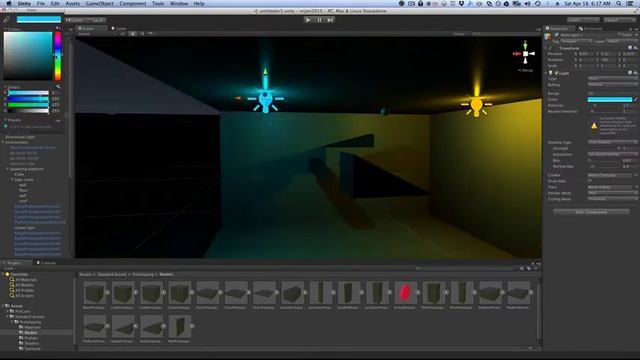Click the Play button
Screen dimensions: 640x360
308,20
